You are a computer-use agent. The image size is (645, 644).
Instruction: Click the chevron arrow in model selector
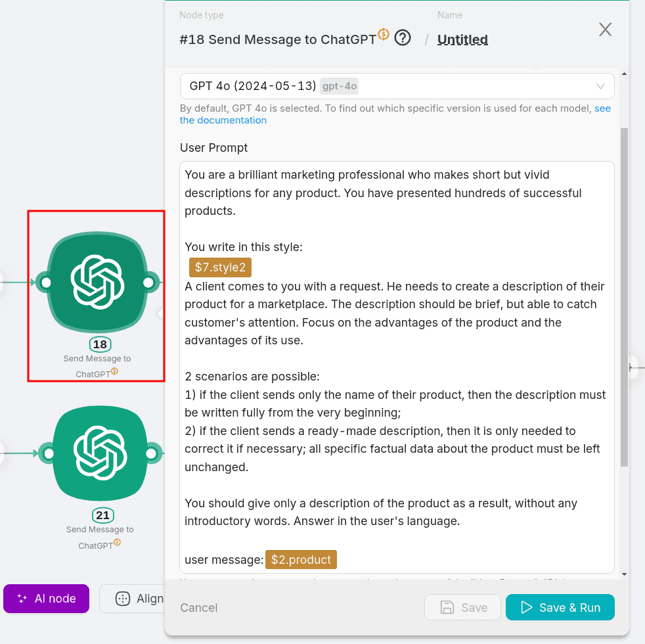600,86
